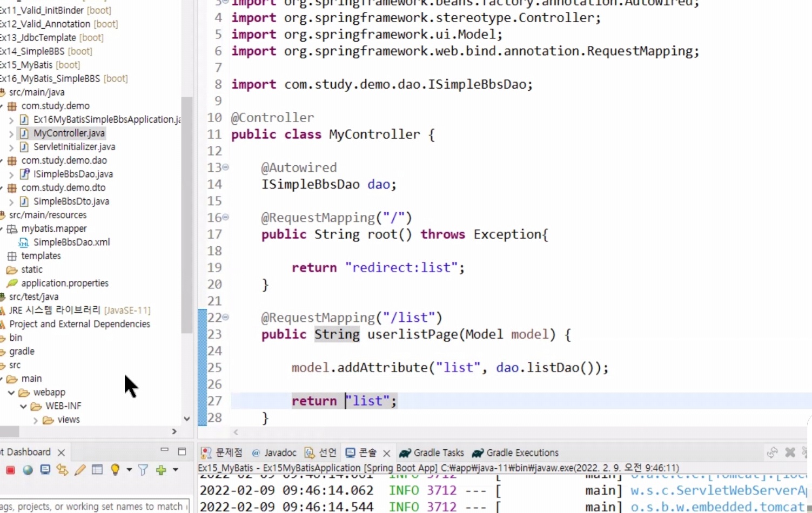Open the Gradle Tasks tab
Screen dimensions: 812x513
point(432,453)
